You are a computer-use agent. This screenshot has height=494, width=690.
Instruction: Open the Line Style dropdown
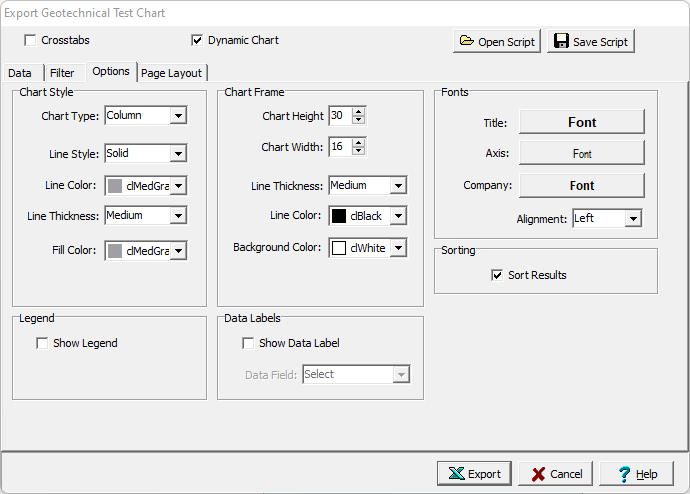(178, 154)
